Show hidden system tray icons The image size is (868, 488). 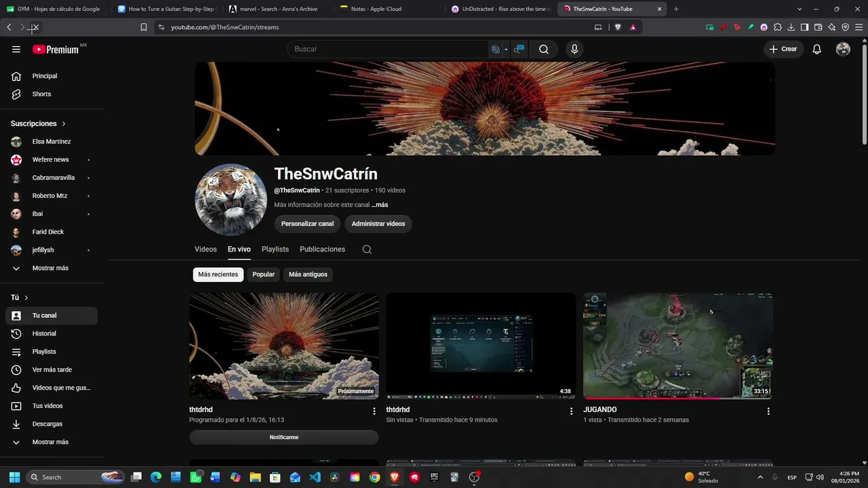pyautogui.click(x=760, y=477)
